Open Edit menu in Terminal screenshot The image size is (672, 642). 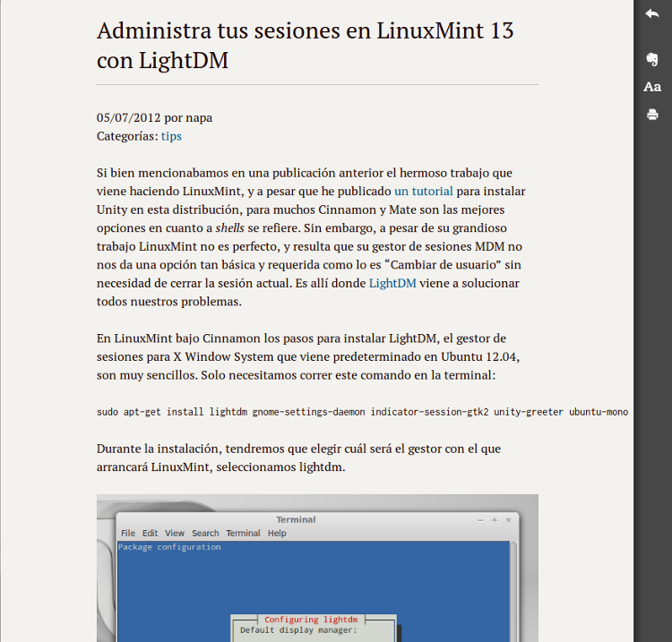coord(150,534)
